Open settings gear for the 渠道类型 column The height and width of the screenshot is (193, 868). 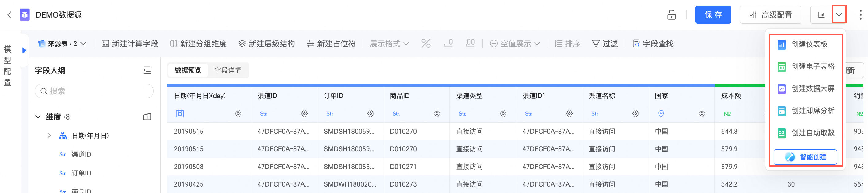click(503, 114)
